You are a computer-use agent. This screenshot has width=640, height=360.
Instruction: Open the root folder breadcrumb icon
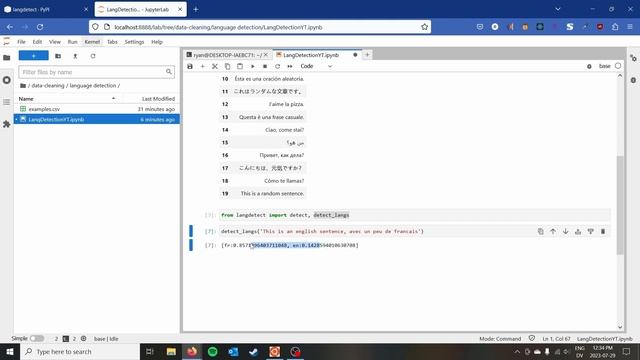coord(23,86)
